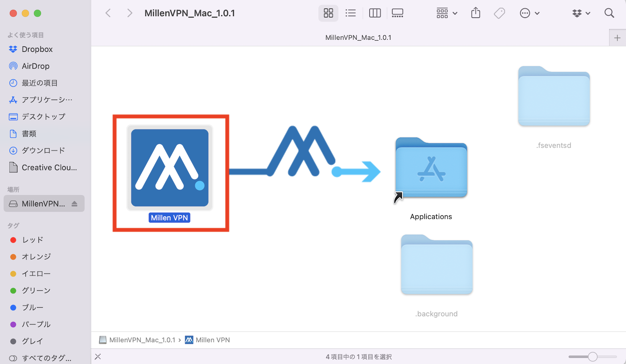Open 最近の項目 in the sidebar
This screenshot has width=626, height=364.
click(44, 83)
